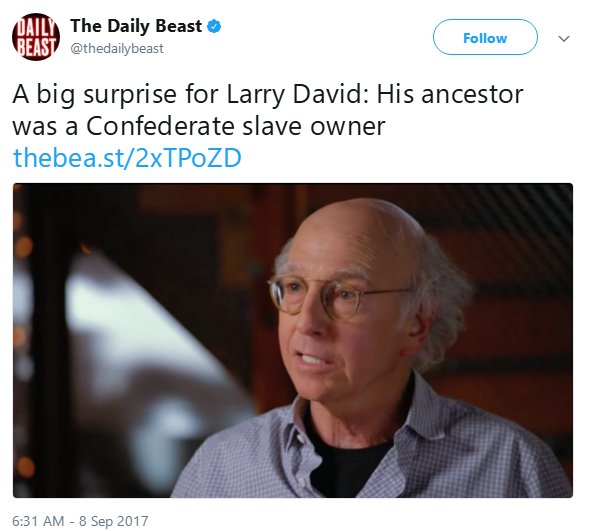Click the 8 Sep 2017 date
Image resolution: width=599 pixels, height=531 pixels.
click(113, 521)
